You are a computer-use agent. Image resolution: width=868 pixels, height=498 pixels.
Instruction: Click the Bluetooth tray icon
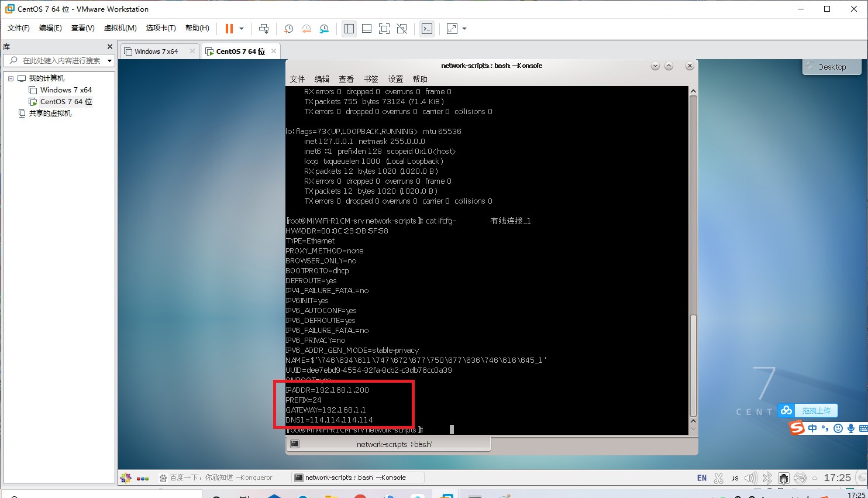click(767, 478)
